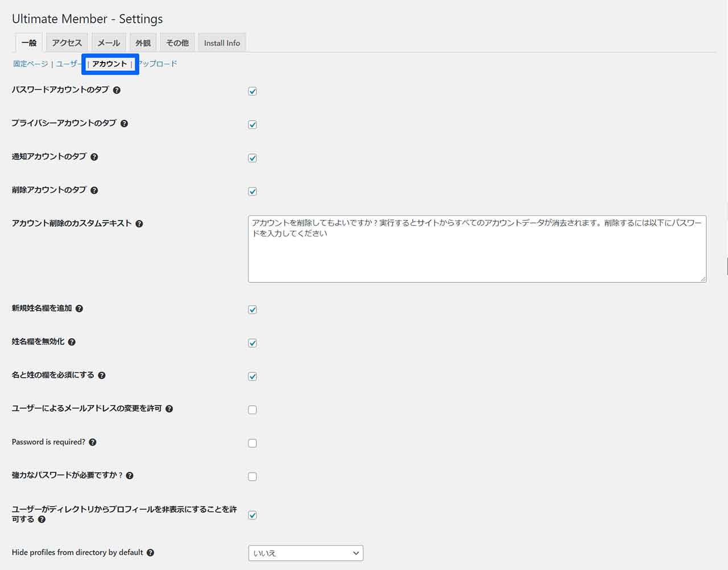728x570 pixels.
Task: Go to Install Info tab
Action: point(222,43)
